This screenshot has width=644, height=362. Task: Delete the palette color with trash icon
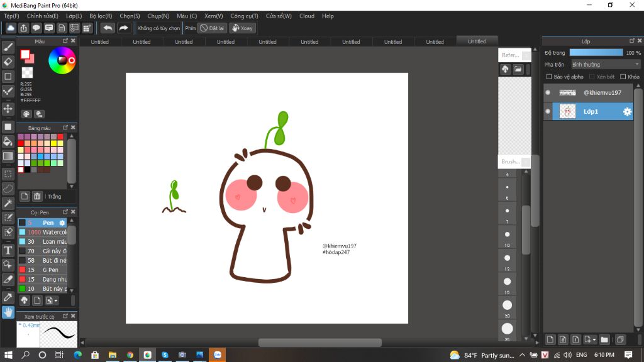37,196
